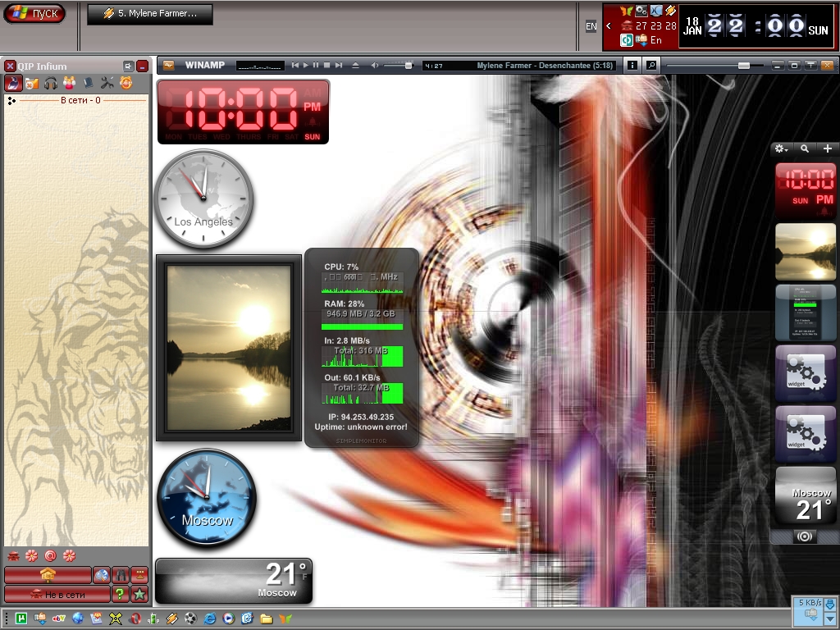Open the QIP status menu 'Не в сети'
This screenshot has width=840, height=630.
pyautogui.click(x=57, y=595)
